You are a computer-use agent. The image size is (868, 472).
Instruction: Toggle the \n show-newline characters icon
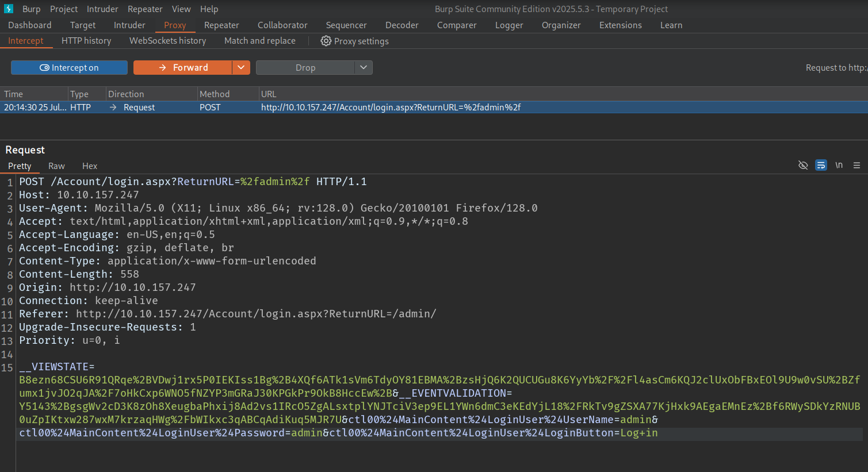click(x=839, y=166)
